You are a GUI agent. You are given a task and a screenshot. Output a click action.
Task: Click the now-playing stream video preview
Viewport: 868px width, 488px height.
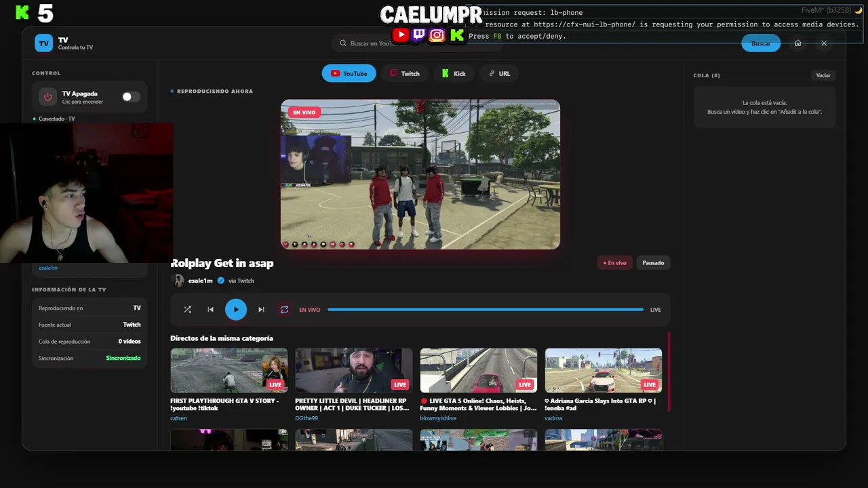coord(420,174)
